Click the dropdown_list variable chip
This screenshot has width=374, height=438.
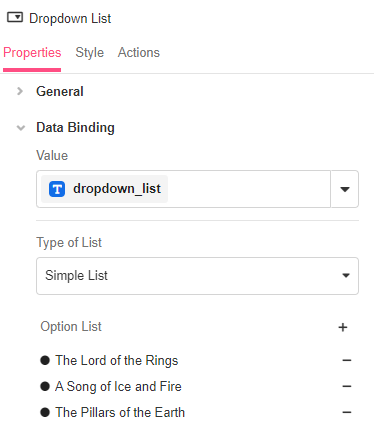[104, 189]
